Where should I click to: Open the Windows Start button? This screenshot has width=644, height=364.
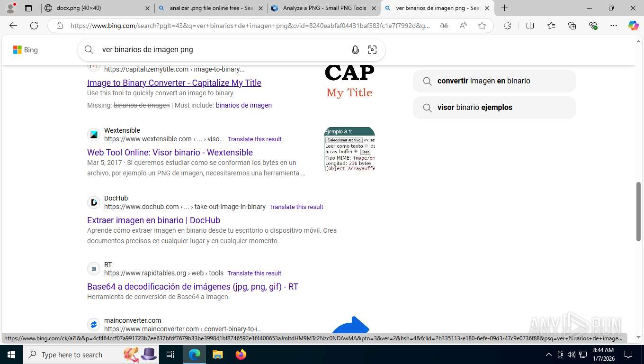[x=11, y=355]
